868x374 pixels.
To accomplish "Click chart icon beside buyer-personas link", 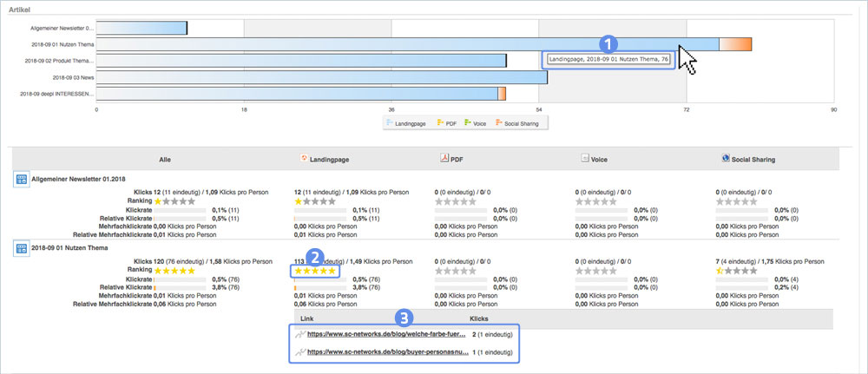I will tap(300, 353).
